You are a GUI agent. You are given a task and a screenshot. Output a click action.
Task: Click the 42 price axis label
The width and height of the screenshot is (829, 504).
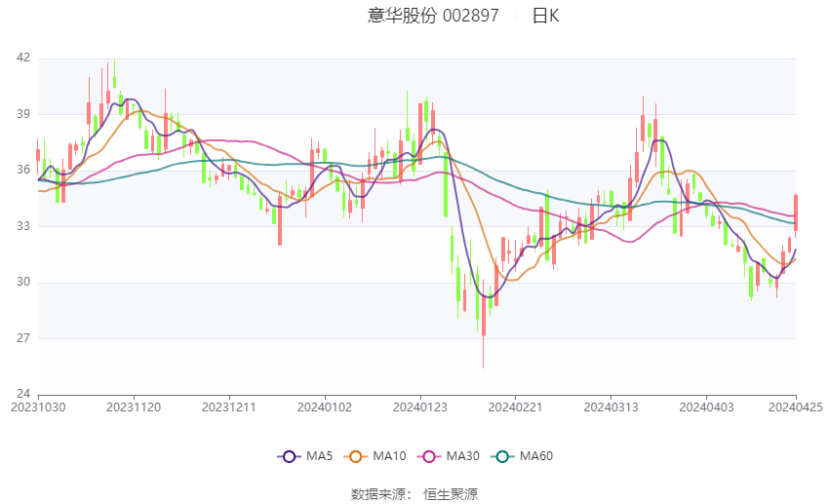[23, 58]
